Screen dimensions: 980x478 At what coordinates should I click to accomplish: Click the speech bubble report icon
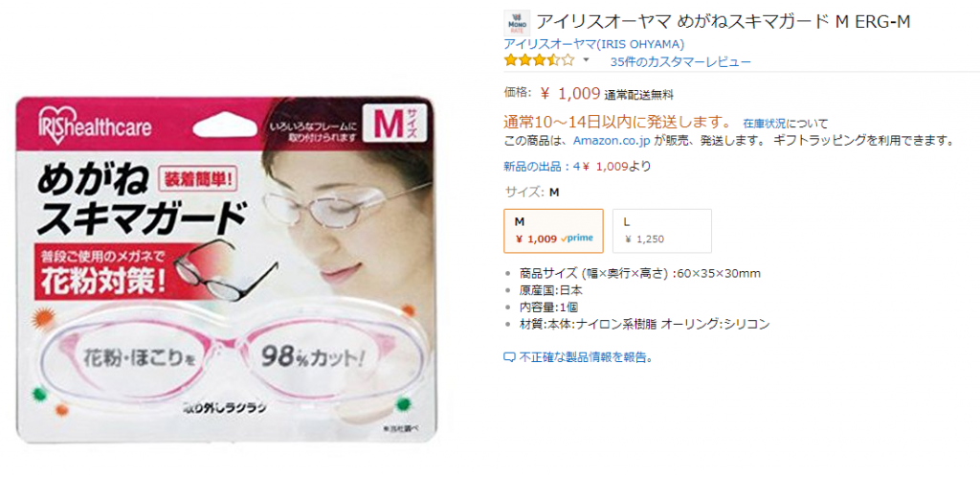point(509,358)
